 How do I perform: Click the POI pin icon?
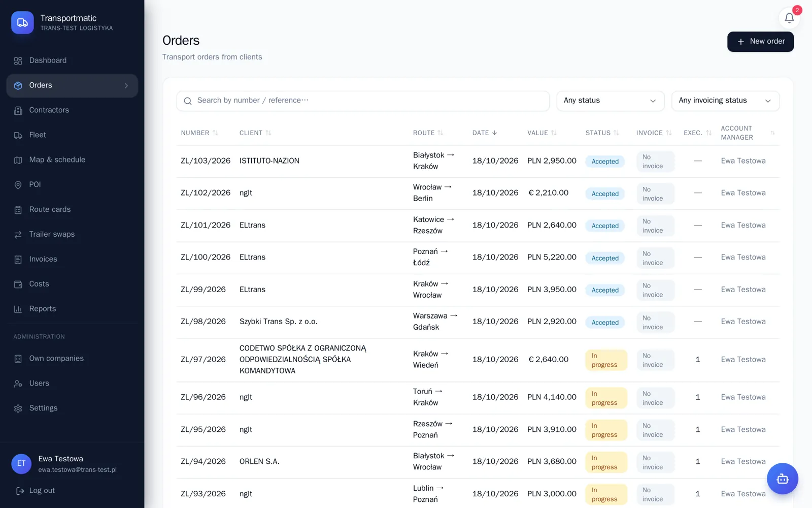click(x=18, y=185)
